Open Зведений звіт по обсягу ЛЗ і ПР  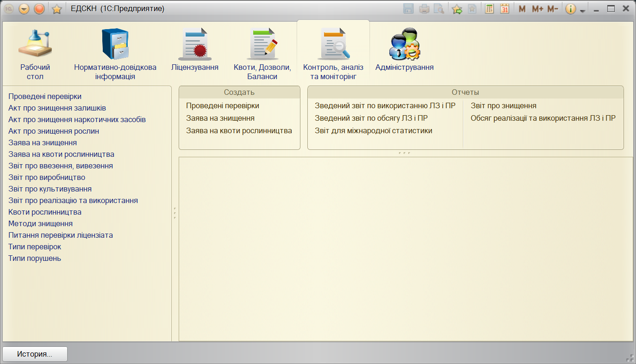pos(371,118)
